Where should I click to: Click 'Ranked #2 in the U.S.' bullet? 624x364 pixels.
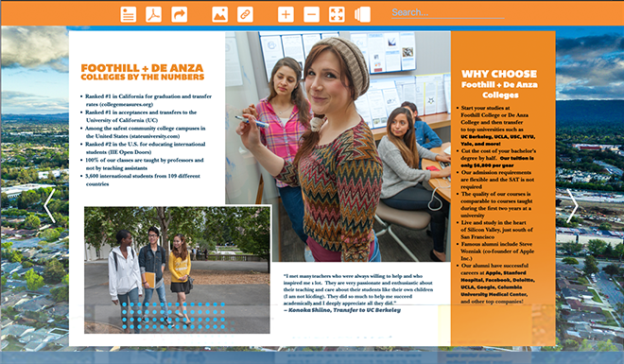(x=143, y=148)
